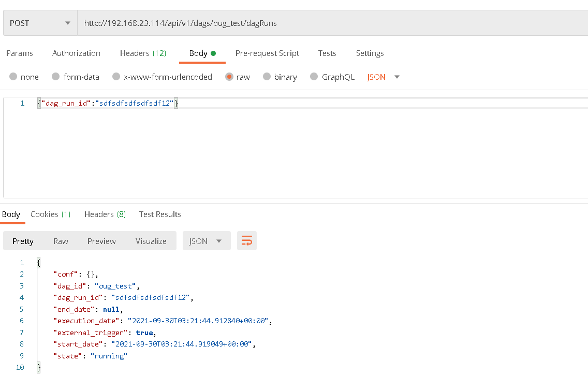This screenshot has height=375, width=588.
Task: Open the Pre-request Script tab
Action: point(267,53)
